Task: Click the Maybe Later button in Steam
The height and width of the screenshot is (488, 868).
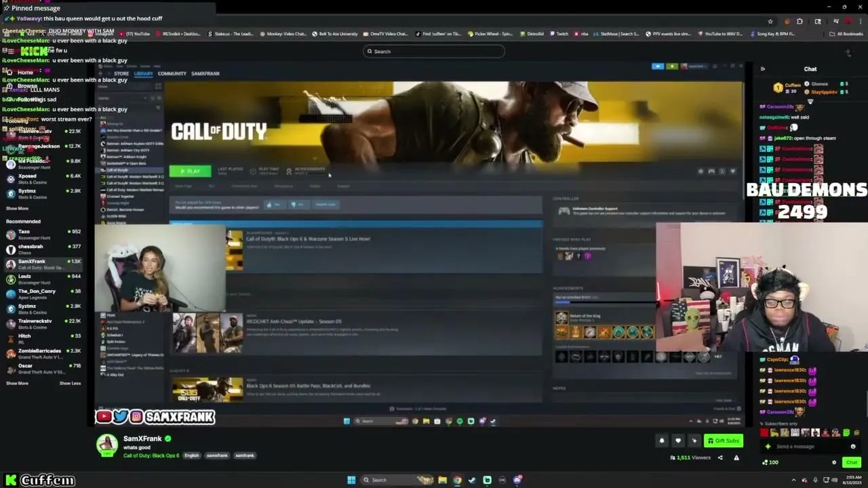Action: pyautogui.click(x=325, y=204)
